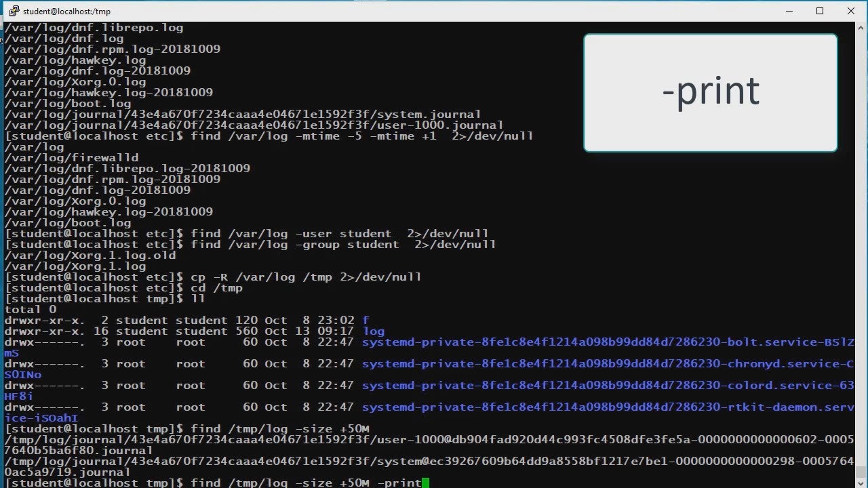The width and height of the screenshot is (868, 488).
Task: Click the current command ending with '-print'
Action: point(307,483)
